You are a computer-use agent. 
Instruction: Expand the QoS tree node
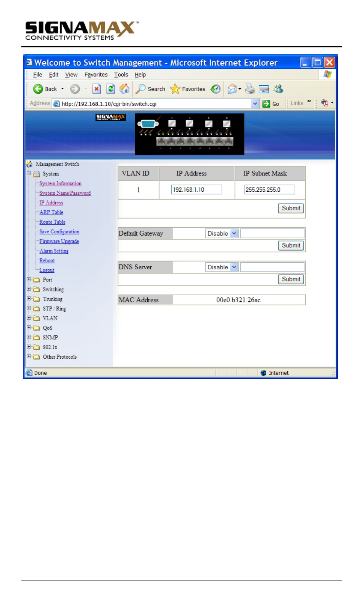pyautogui.click(x=29, y=328)
